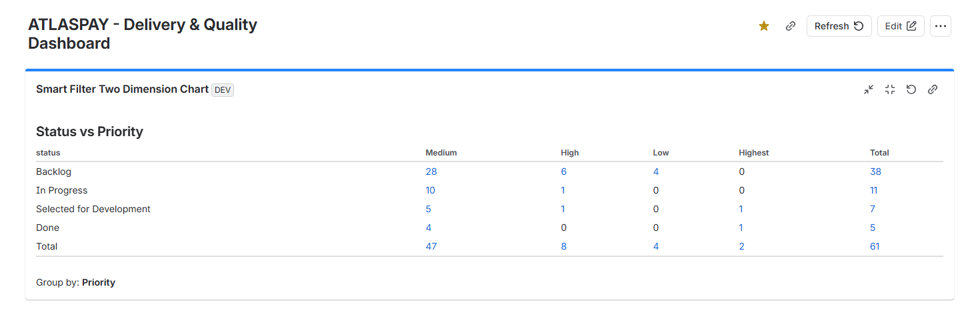Open Done total count 5

pyautogui.click(x=873, y=228)
